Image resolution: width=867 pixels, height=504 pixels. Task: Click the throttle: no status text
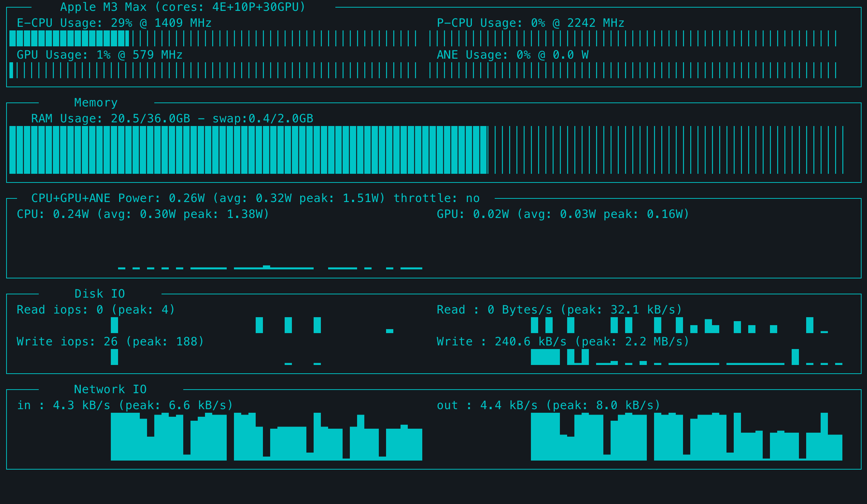coord(436,198)
